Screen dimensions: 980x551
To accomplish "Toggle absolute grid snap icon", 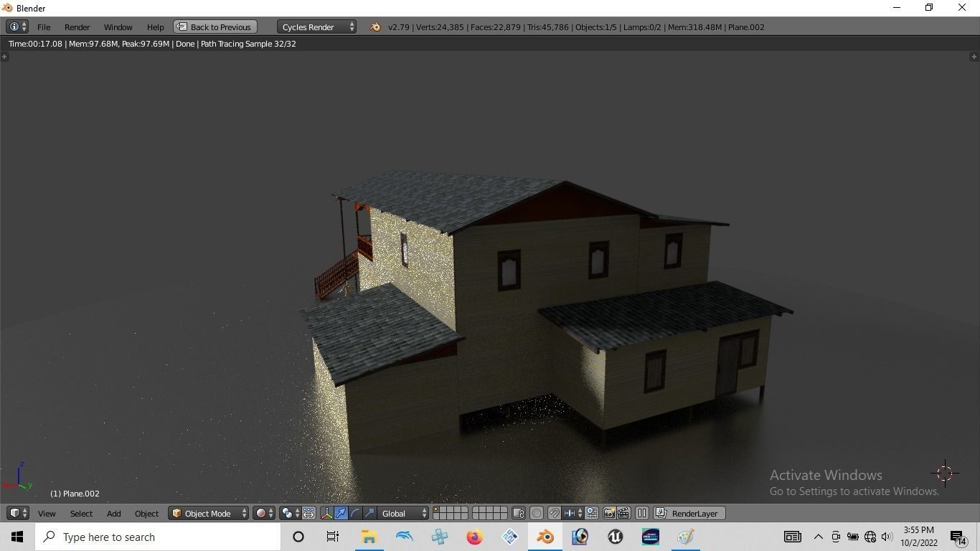I will (x=592, y=513).
